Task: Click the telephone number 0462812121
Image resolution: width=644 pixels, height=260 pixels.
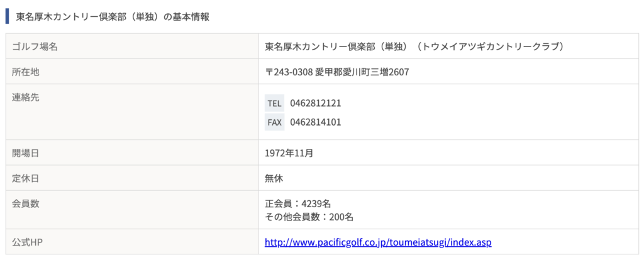Action: coord(316,104)
